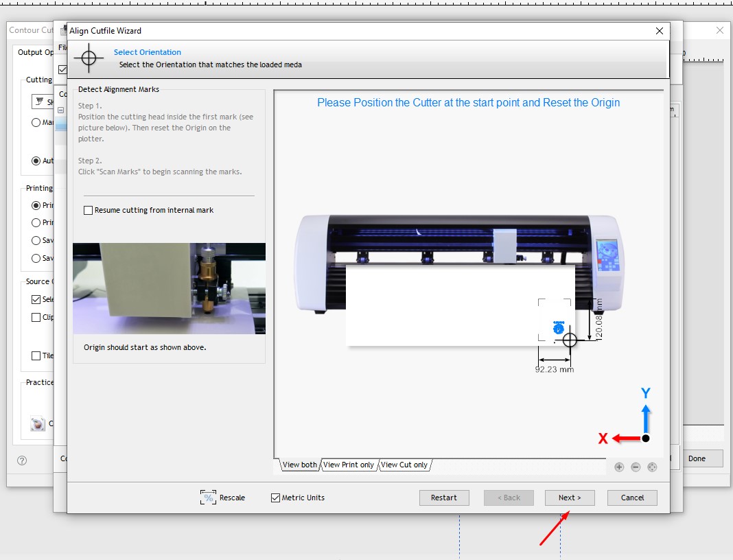
Task: Click the Cancel button
Action: coord(632,498)
